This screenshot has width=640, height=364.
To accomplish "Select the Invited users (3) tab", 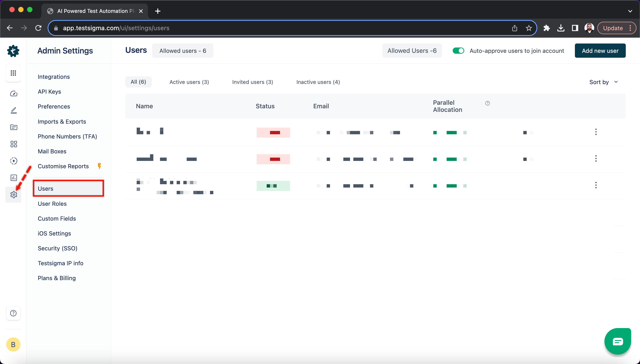I will (x=252, y=82).
